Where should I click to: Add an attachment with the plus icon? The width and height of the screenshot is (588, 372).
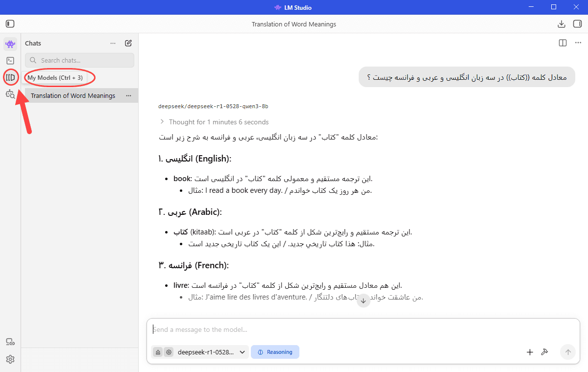coord(530,352)
